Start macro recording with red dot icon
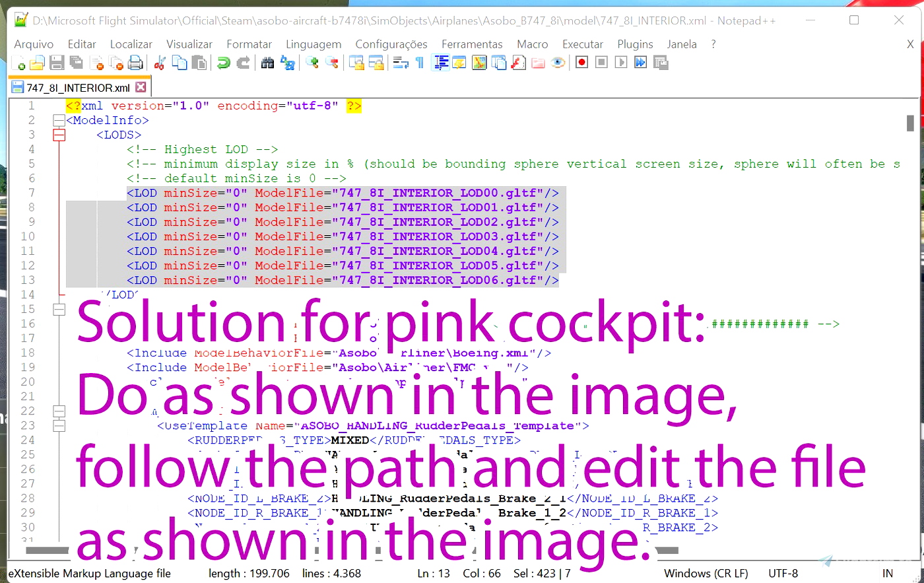Image resolution: width=924 pixels, height=583 pixels. pos(581,63)
